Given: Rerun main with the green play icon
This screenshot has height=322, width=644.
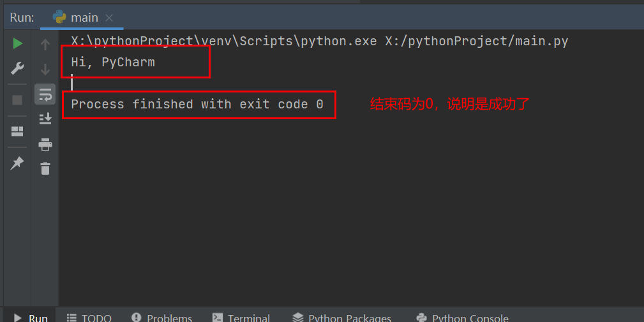Looking at the screenshot, I should click(18, 43).
